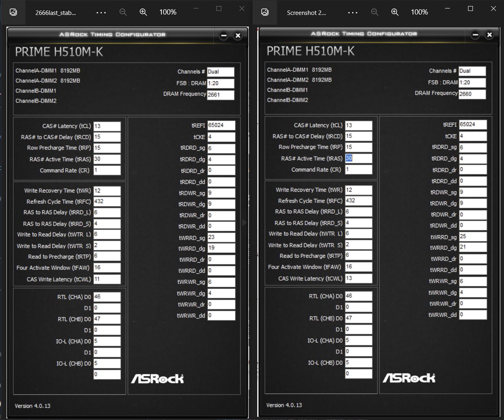The height and width of the screenshot is (420, 504).
Task: Click left window Command Rate (CR) field
Action: (107, 170)
